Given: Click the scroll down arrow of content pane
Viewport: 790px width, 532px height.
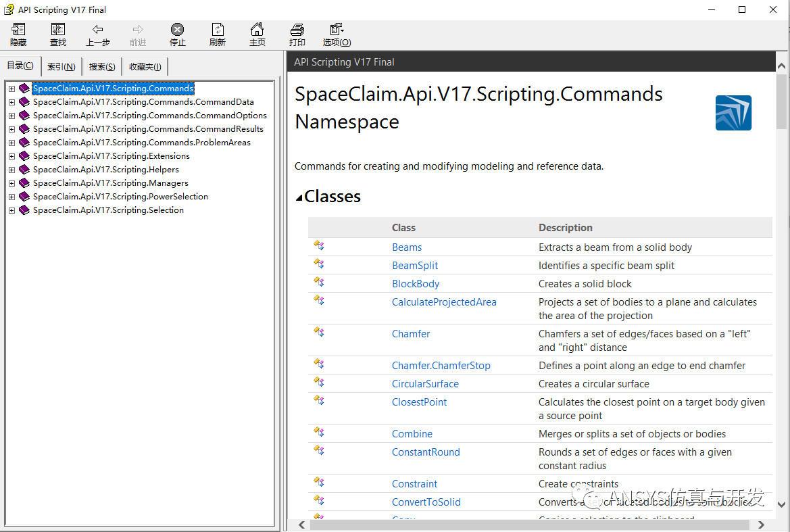Looking at the screenshot, I should point(781,504).
